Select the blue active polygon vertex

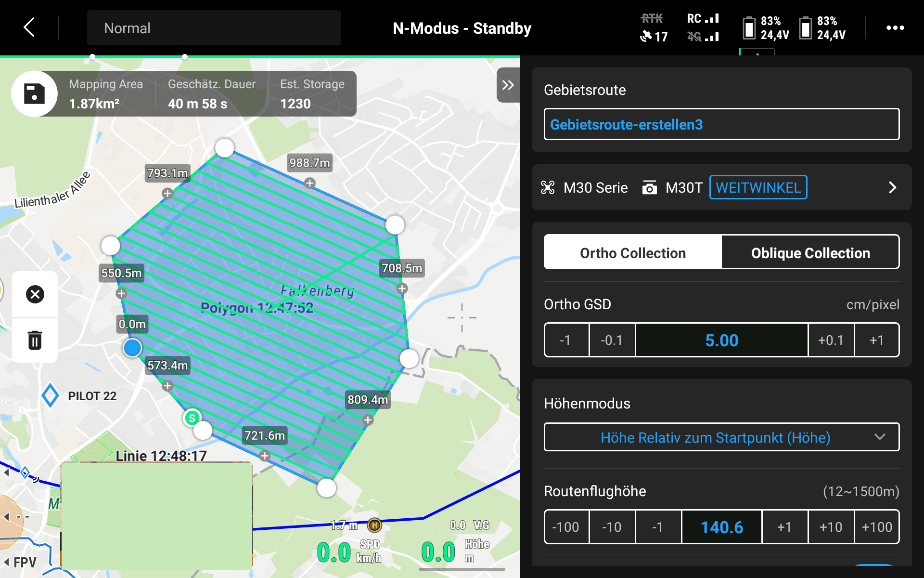click(132, 348)
